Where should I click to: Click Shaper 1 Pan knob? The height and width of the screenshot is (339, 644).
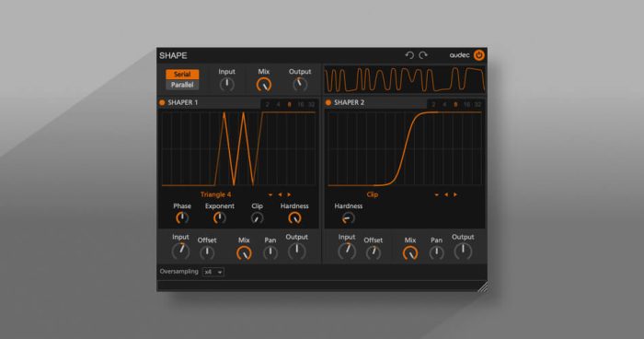pos(270,252)
